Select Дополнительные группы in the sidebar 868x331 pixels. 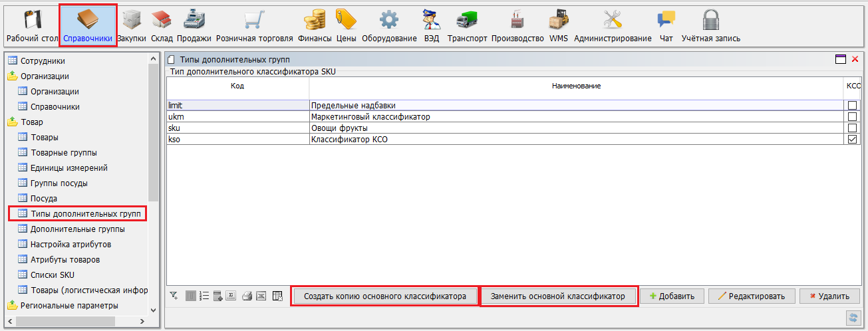77,229
